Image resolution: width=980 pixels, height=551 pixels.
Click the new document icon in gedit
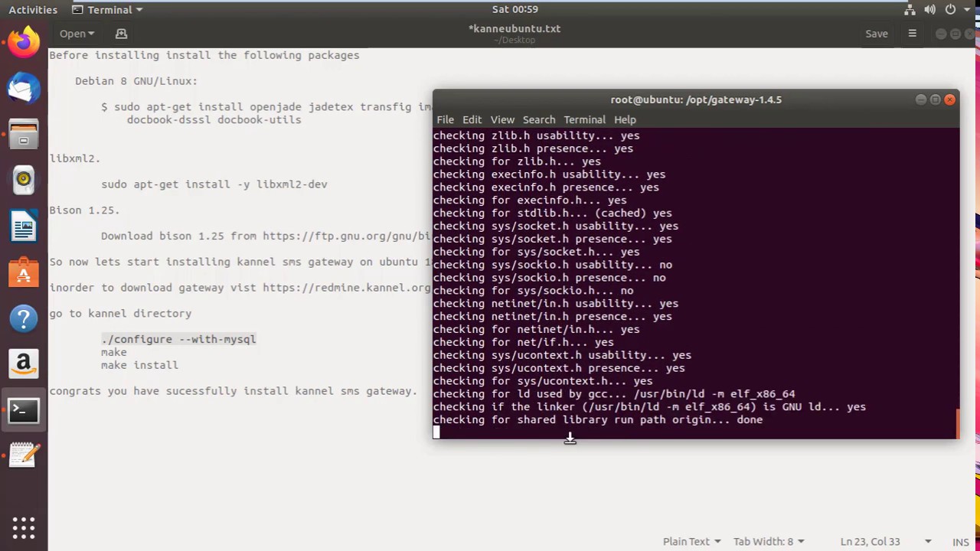click(121, 34)
